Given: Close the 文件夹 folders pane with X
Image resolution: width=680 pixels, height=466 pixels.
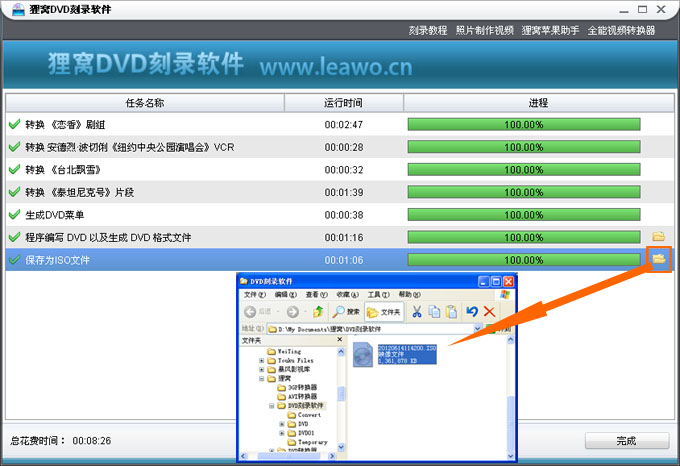Looking at the screenshot, I should [340, 340].
